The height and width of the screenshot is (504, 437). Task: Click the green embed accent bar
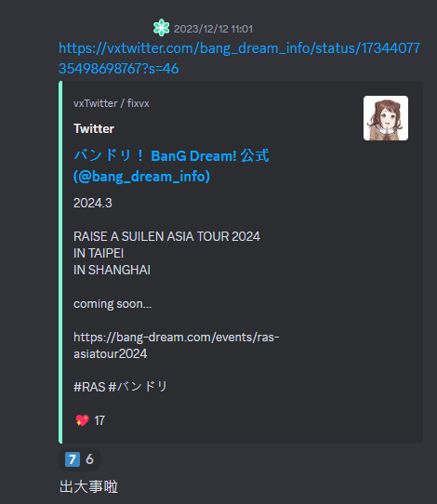(60, 262)
